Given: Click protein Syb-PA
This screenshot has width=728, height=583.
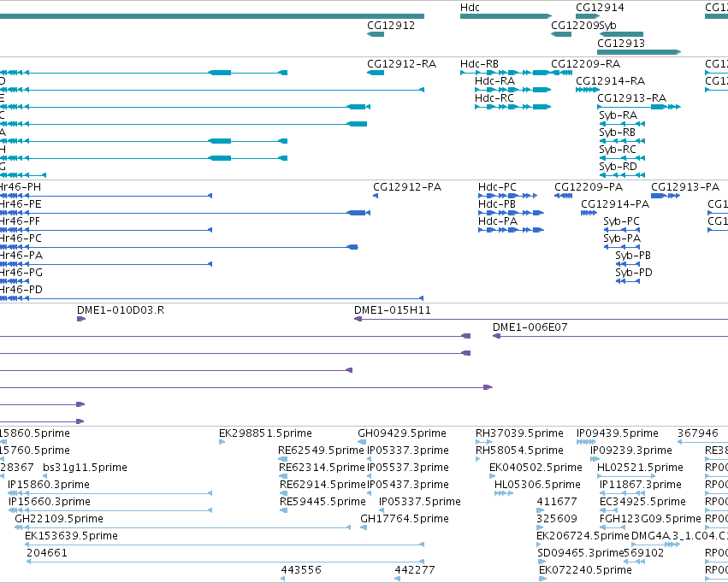Looking at the screenshot, I should 622,238.
